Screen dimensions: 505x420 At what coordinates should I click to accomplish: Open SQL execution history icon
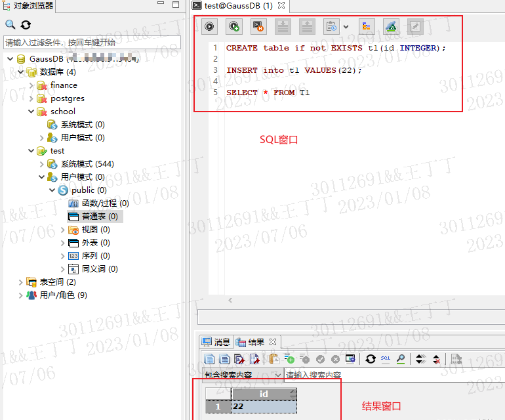[x=258, y=26]
